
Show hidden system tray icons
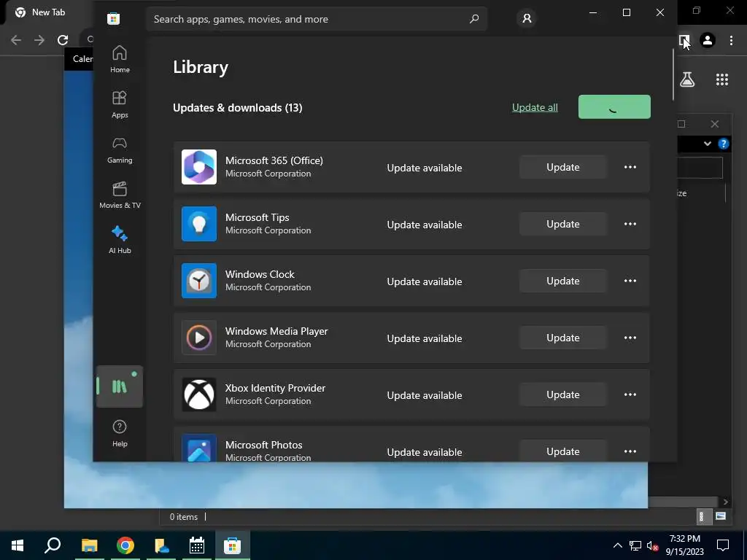(617, 545)
